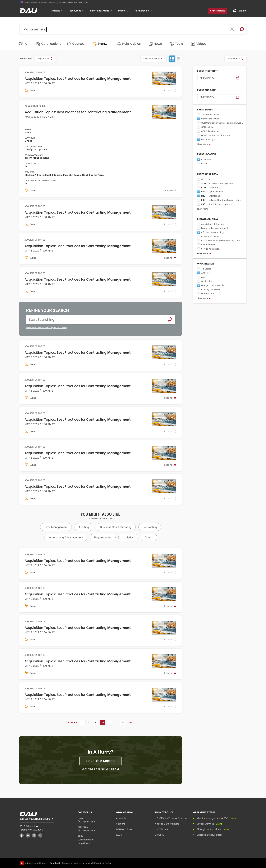Click the Event Start Date input field

(219, 78)
